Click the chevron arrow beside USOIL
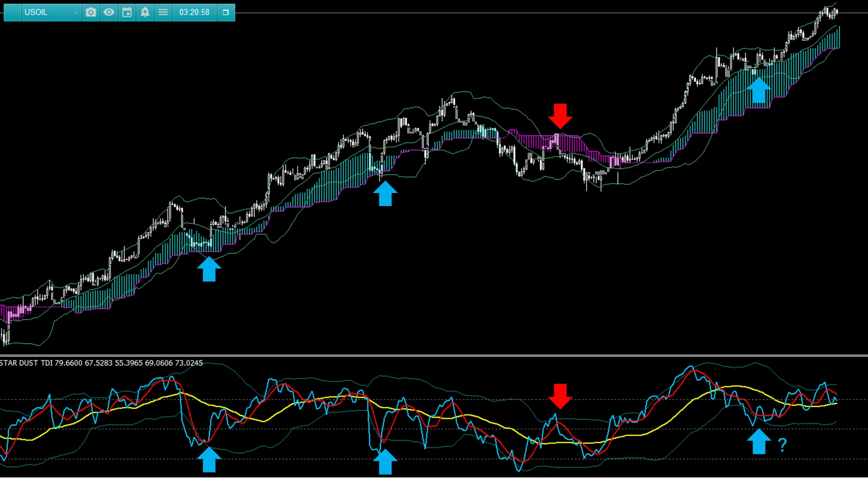Screen dimensions: 868x478 (76, 13)
